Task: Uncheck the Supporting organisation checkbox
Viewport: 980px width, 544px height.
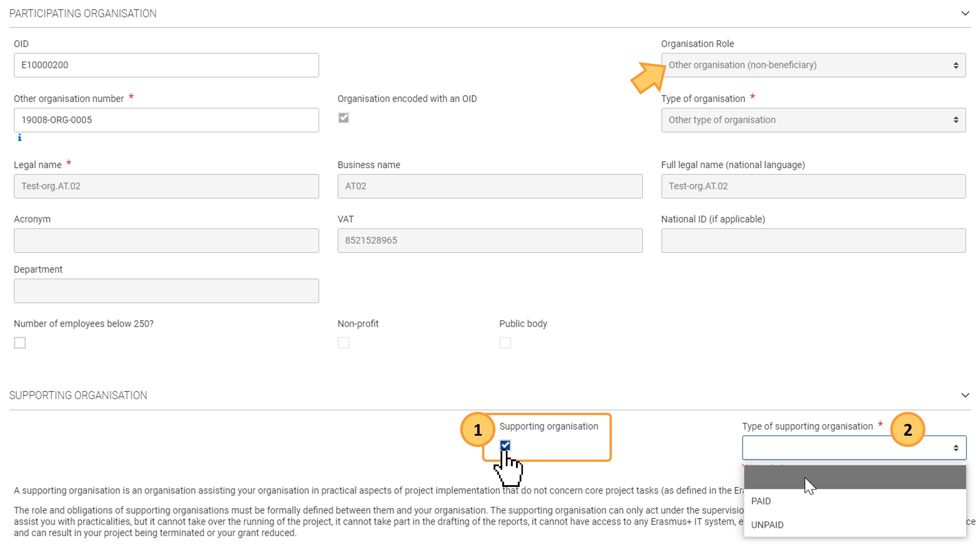Action: (x=505, y=445)
